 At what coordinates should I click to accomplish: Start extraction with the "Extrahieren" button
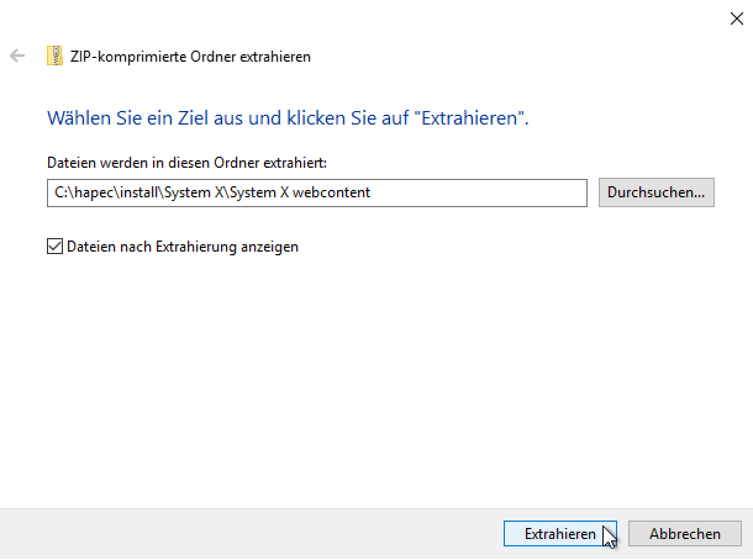coord(560,534)
